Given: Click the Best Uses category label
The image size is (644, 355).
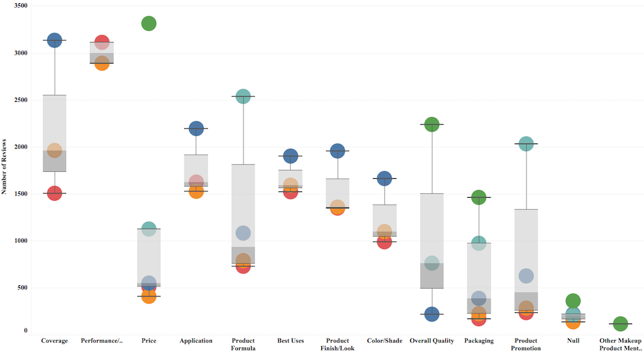Looking at the screenshot, I should pos(291,341).
